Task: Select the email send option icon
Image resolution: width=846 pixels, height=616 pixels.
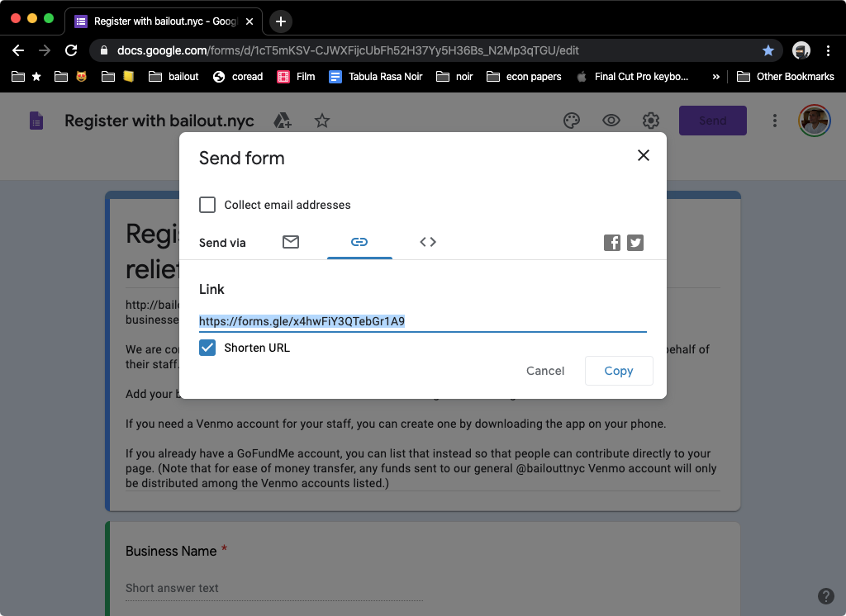Action: coord(291,242)
